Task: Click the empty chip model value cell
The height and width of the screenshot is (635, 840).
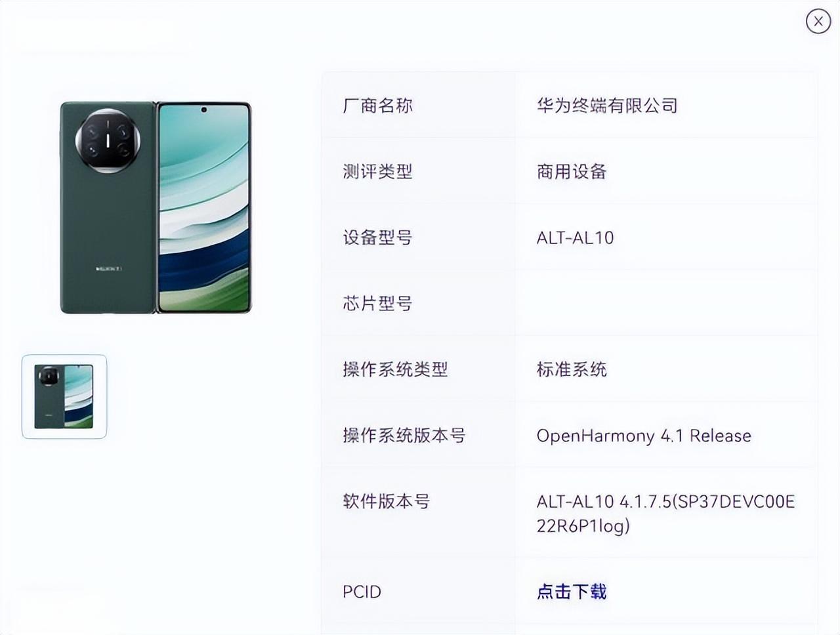Action: click(x=666, y=303)
